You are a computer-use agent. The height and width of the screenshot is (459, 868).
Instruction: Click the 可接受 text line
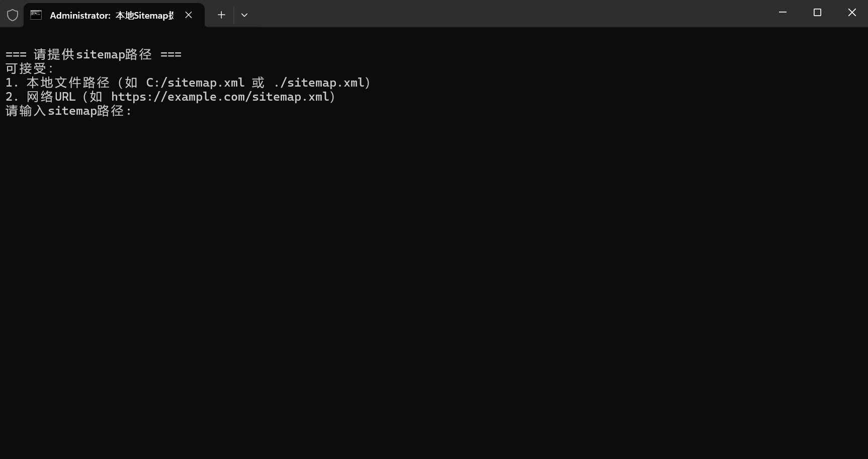29,68
